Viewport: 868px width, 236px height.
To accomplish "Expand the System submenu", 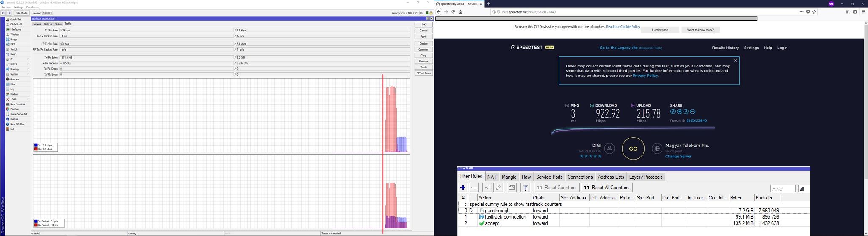I will click(x=17, y=74).
